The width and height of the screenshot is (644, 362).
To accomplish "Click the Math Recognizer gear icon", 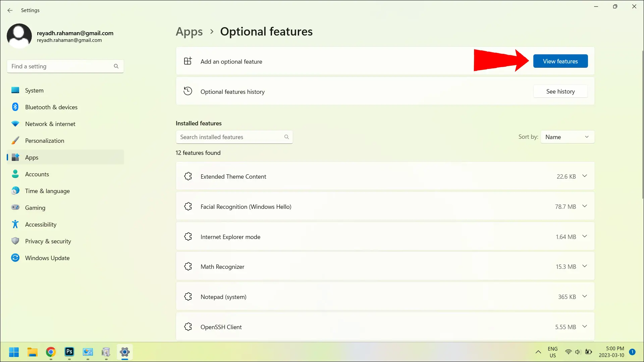I will [x=187, y=266].
